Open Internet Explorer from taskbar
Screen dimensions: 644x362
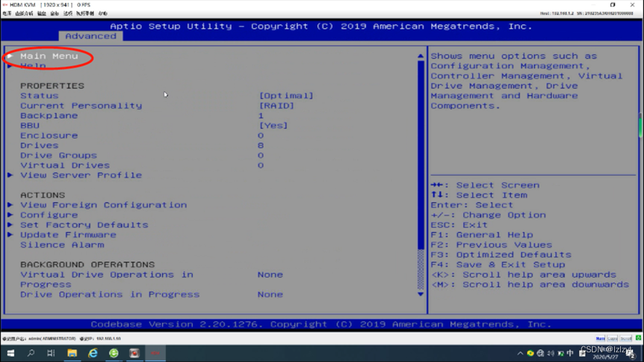pyautogui.click(x=93, y=353)
